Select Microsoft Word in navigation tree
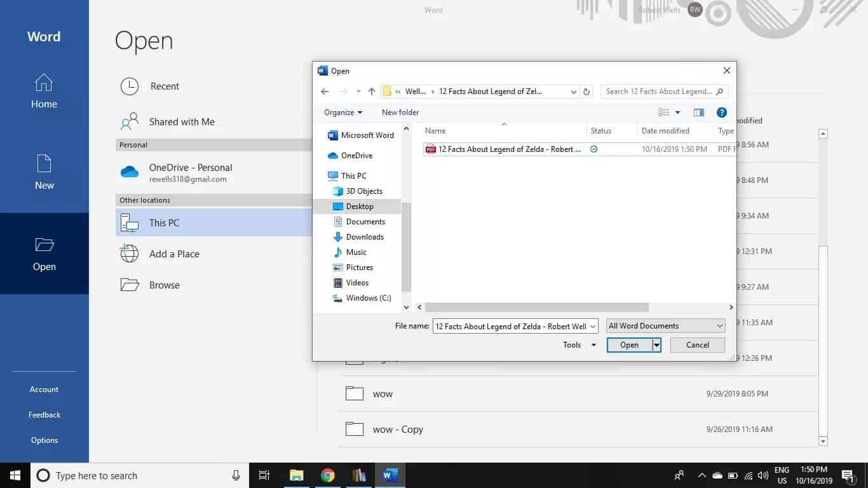 [x=360, y=135]
